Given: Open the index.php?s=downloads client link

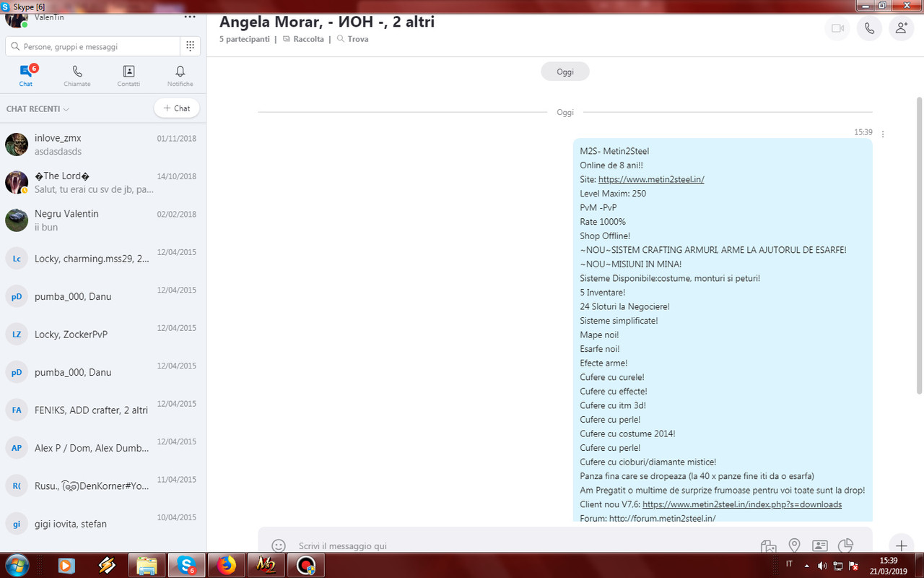Looking at the screenshot, I should pyautogui.click(x=742, y=504).
